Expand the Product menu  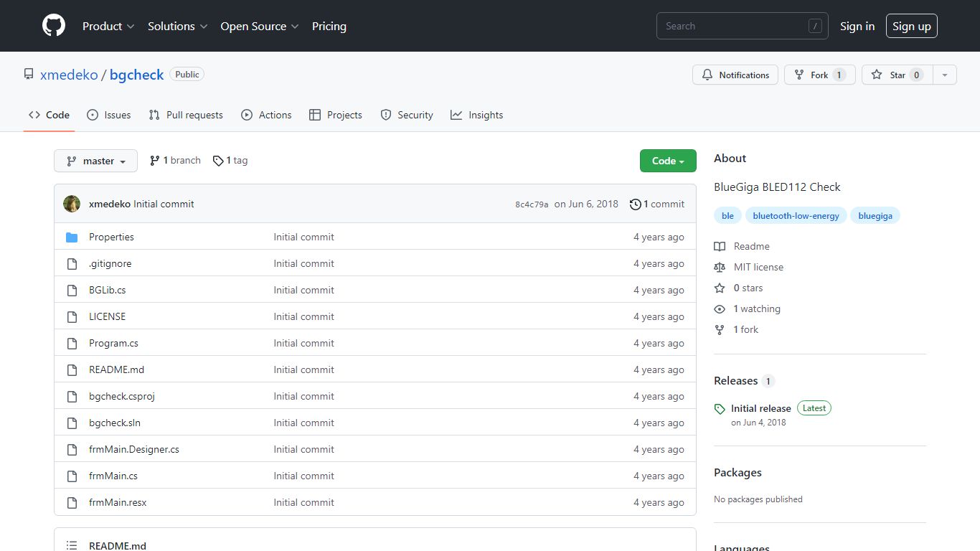pos(108,26)
